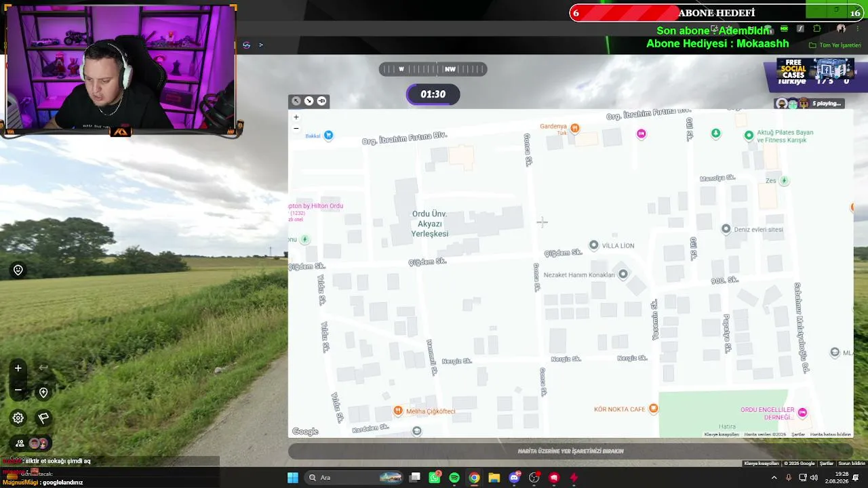The height and width of the screenshot is (488, 868).
Task: Click the Google logo on the map
Action: [x=305, y=432]
